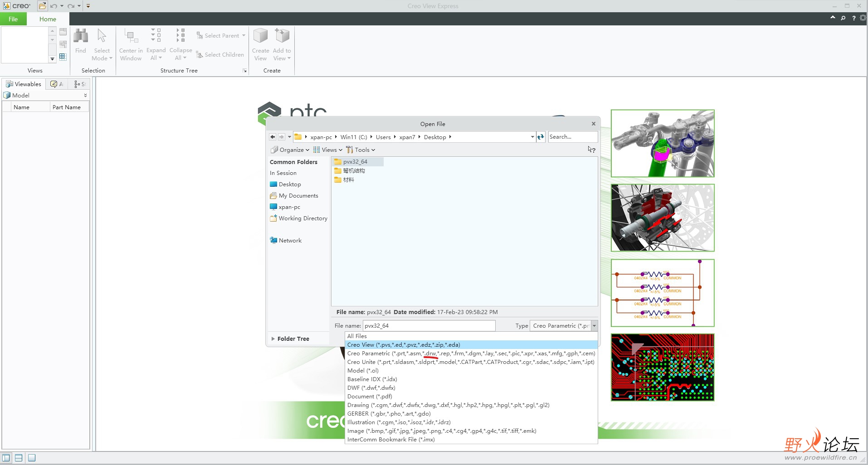
Task: Click Forward arrow in Open File dialog
Action: tap(282, 137)
